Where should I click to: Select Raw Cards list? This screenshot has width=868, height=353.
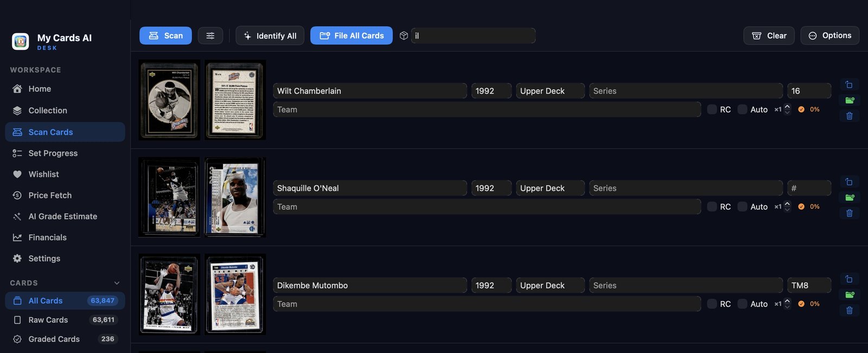(x=65, y=320)
